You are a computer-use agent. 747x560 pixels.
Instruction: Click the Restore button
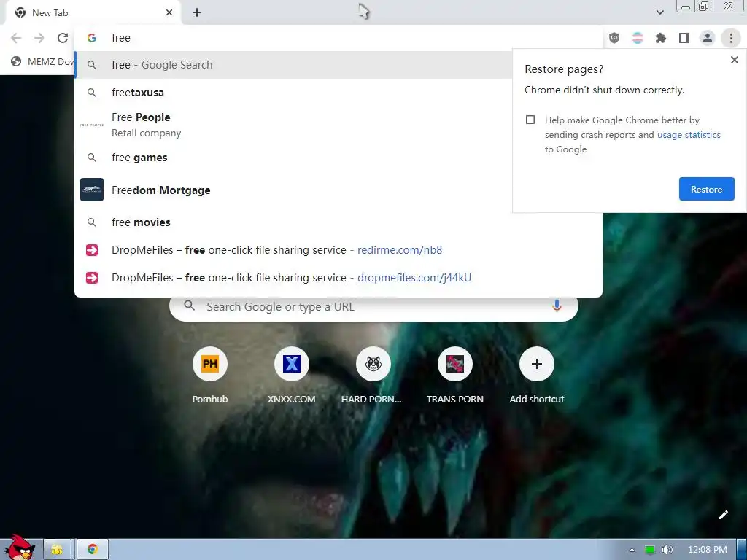click(706, 189)
